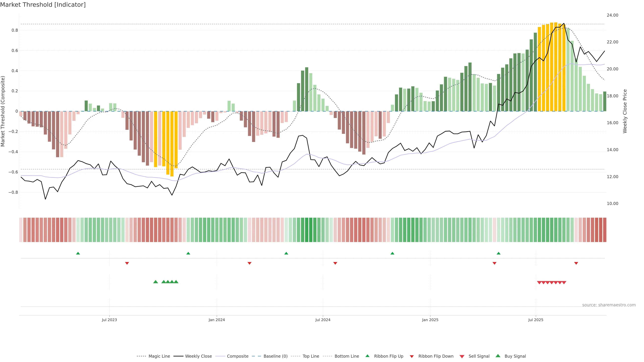This screenshot has width=644, height=362.
Task: Click the Ribbon Flip Up legend triangle icon
Action: point(367,356)
